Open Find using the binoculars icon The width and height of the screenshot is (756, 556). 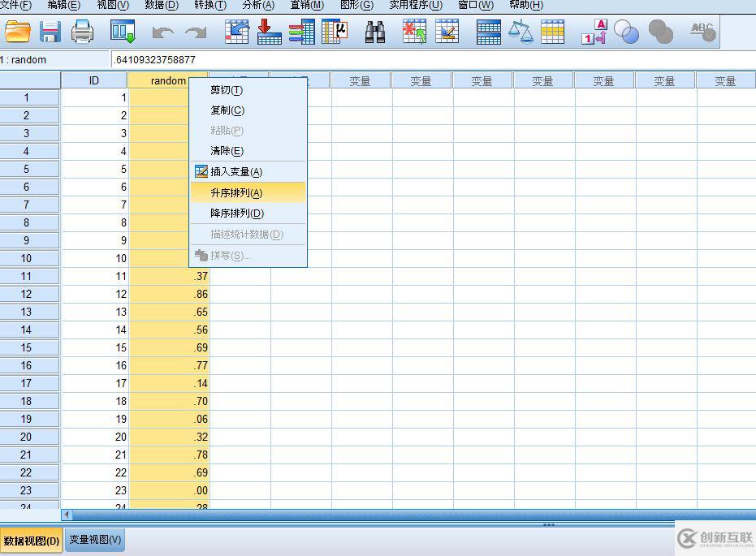coord(375,32)
